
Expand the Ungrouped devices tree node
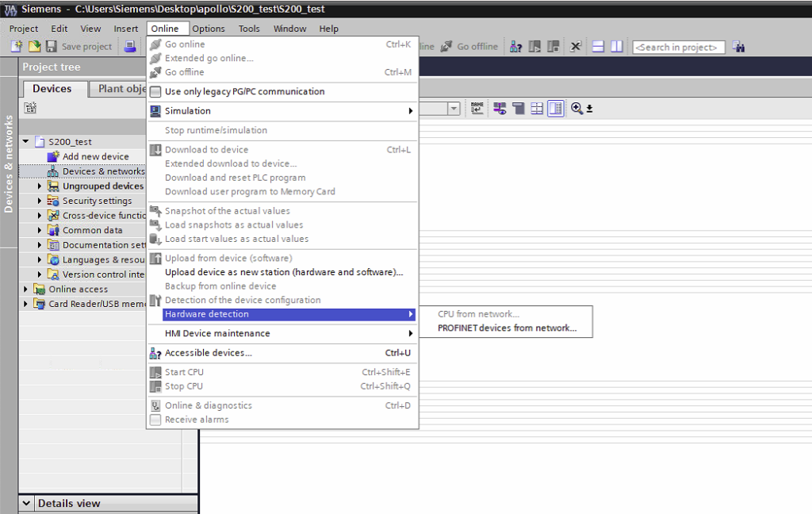40,186
